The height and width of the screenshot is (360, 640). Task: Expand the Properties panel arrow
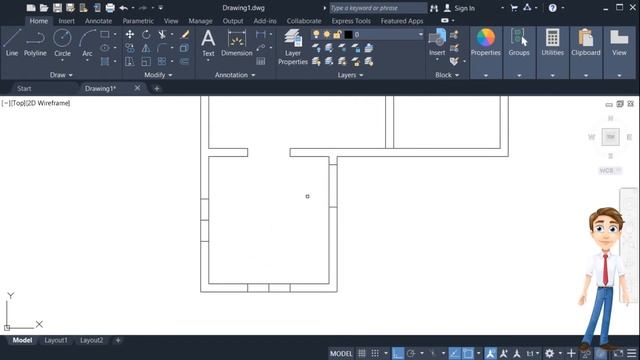[486, 76]
